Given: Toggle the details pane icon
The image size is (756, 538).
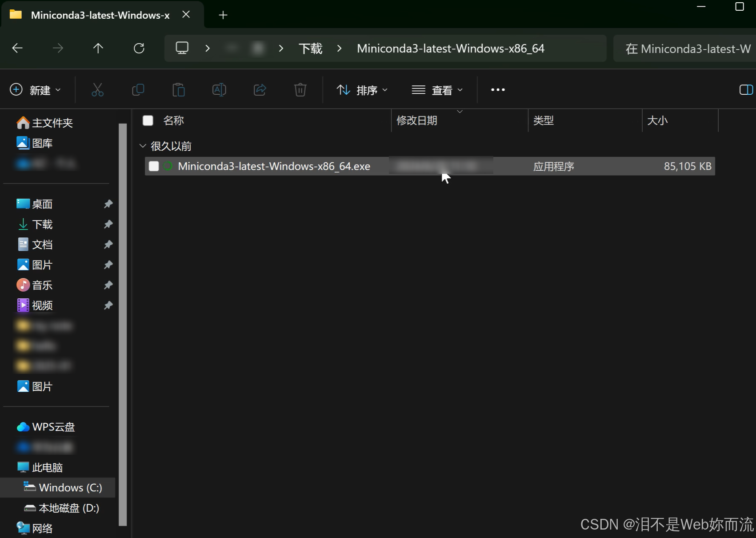Looking at the screenshot, I should [746, 90].
